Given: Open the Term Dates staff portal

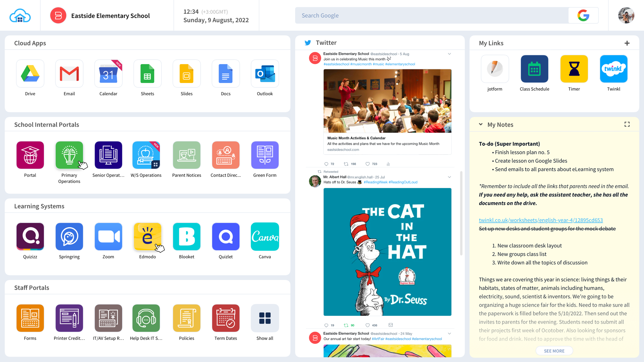Looking at the screenshot, I should pos(225,318).
